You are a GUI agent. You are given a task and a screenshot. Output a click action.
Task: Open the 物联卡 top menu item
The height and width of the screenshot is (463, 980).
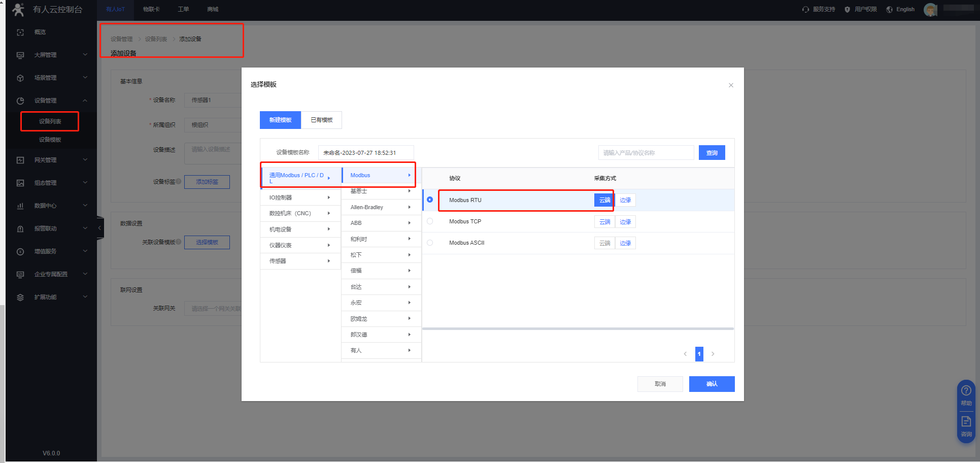[151, 10]
